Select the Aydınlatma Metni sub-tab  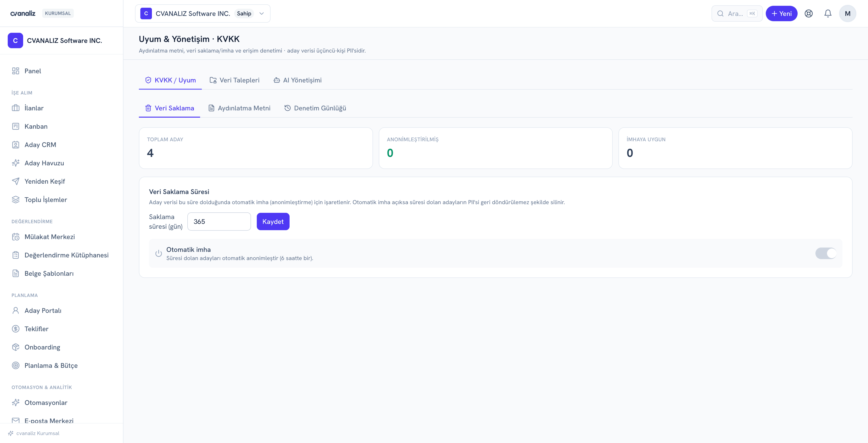(x=239, y=108)
